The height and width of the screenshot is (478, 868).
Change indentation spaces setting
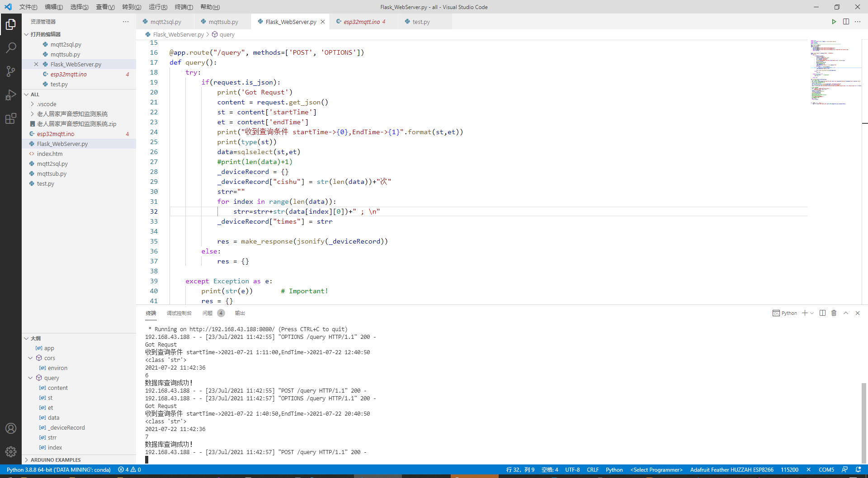(550, 470)
